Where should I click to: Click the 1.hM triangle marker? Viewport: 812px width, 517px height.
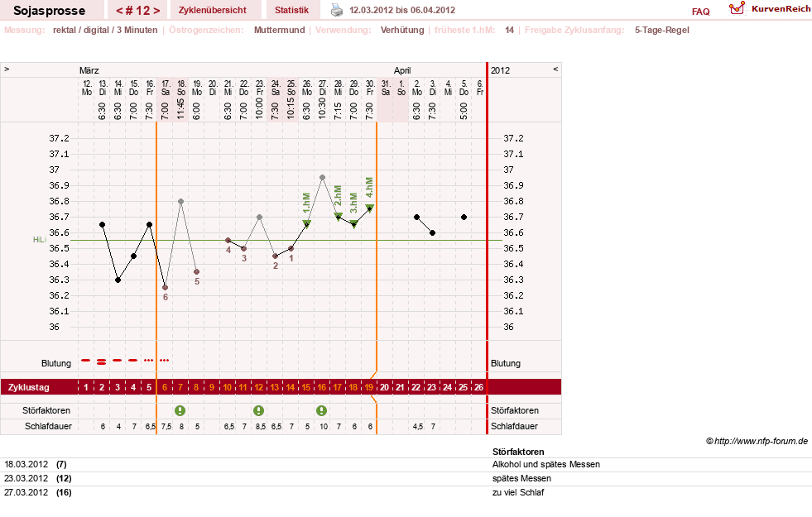click(x=306, y=224)
